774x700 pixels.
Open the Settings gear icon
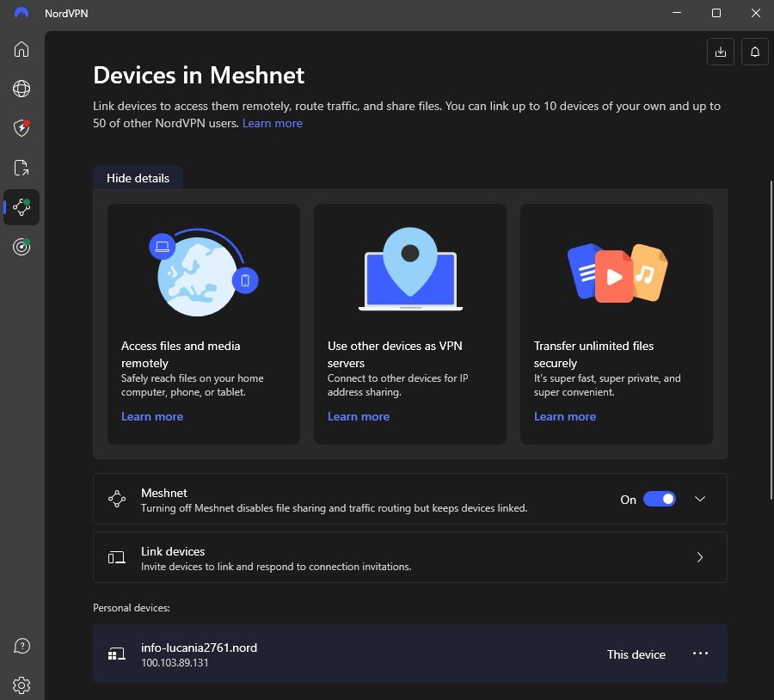21,685
